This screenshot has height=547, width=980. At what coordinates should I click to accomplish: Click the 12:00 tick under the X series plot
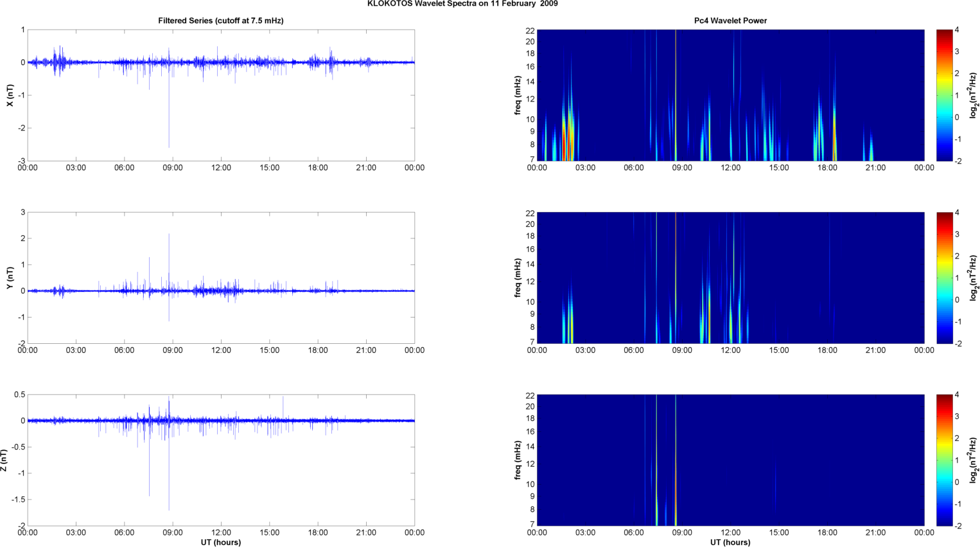point(221,168)
